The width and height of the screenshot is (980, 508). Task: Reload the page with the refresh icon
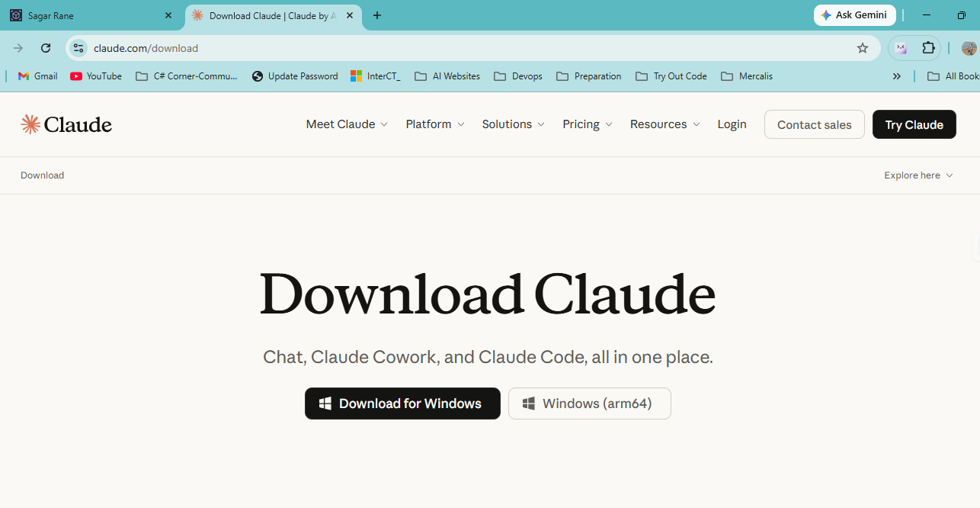[46, 48]
